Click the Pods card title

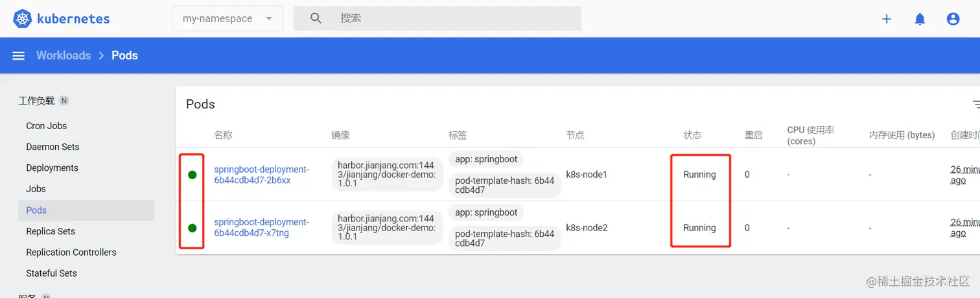click(200, 104)
